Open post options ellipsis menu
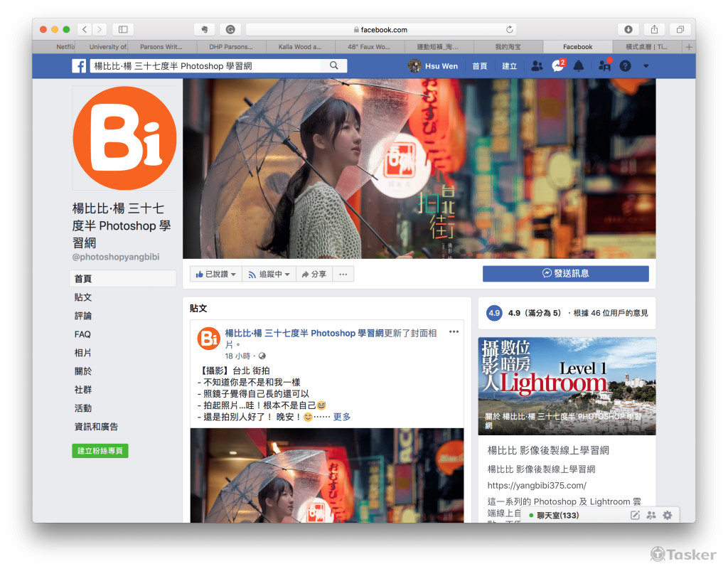Image resolution: width=728 pixels, height=569 pixels. (454, 331)
